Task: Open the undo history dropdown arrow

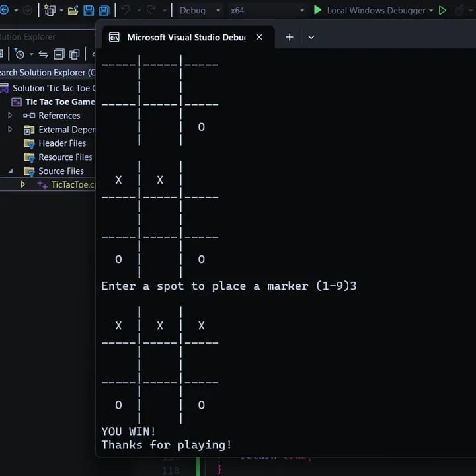Action: pos(139,11)
